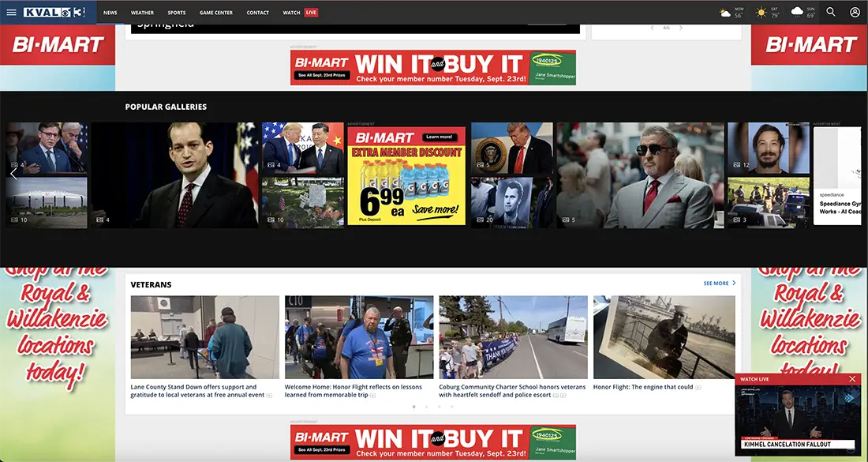Image resolution: width=868 pixels, height=462 pixels.
Task: Click Learn more on Bi-Mart Gatorade ad
Action: click(440, 137)
